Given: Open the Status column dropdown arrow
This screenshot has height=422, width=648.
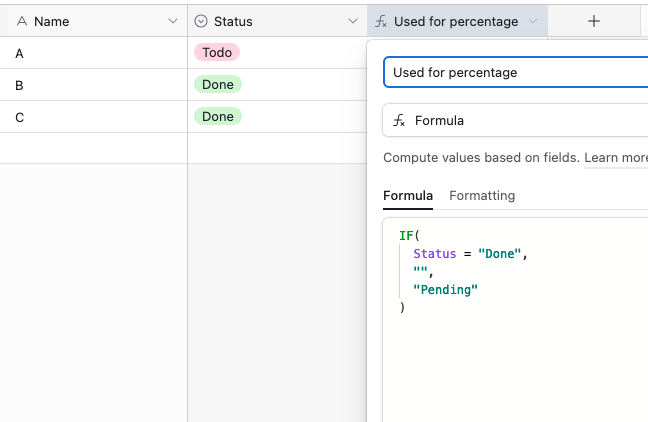Looking at the screenshot, I should (x=353, y=21).
